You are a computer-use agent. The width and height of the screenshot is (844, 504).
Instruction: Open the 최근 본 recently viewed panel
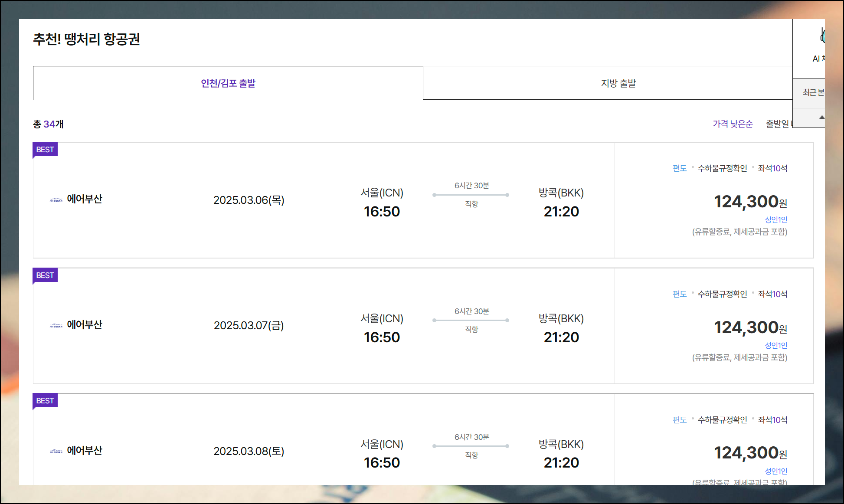click(x=813, y=92)
